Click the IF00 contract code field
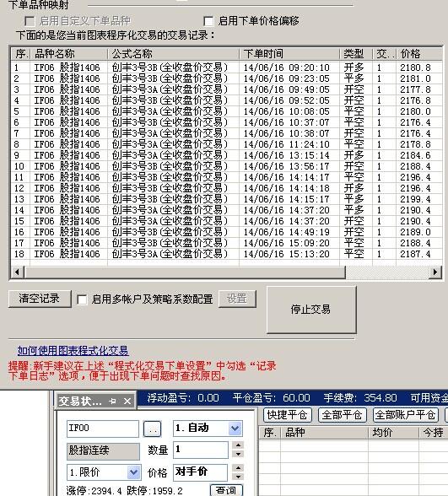This screenshot has height=496, width=448. (103, 429)
